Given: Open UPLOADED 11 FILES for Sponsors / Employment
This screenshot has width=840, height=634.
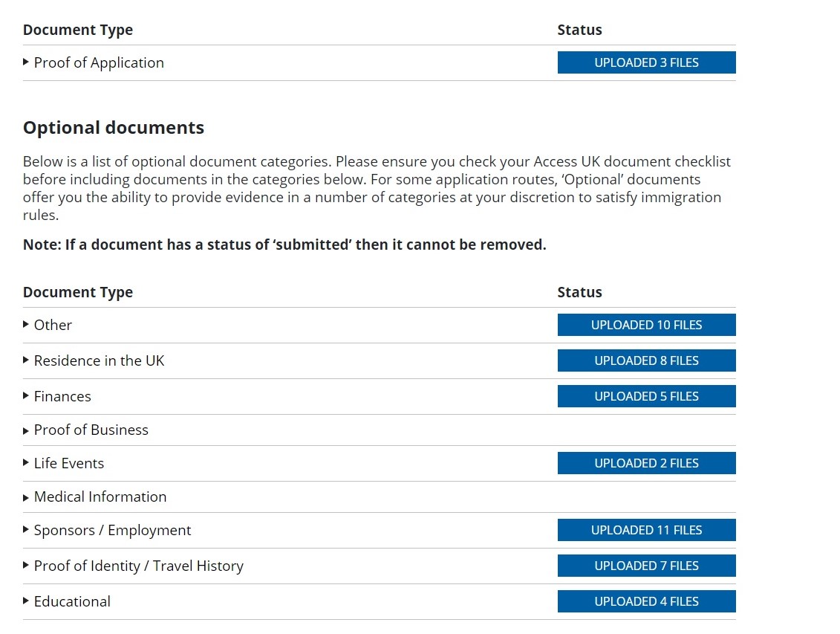Looking at the screenshot, I should (646, 530).
